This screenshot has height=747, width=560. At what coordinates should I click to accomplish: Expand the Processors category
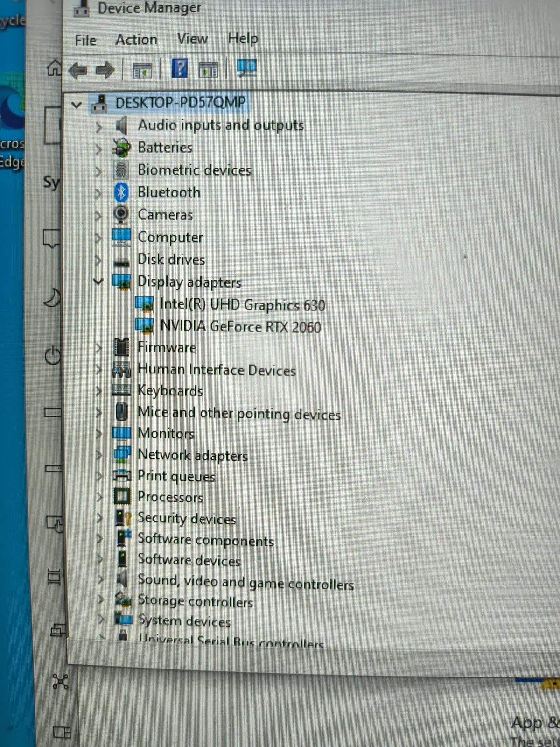point(99,497)
